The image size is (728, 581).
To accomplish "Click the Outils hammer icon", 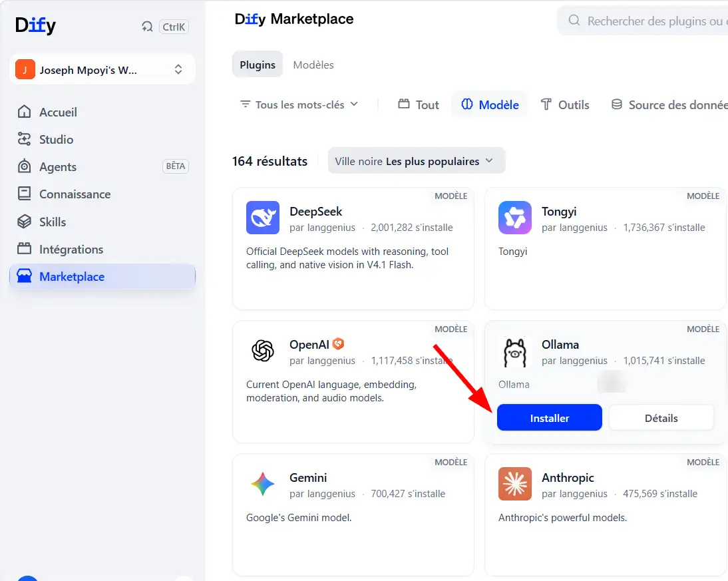I will (546, 104).
